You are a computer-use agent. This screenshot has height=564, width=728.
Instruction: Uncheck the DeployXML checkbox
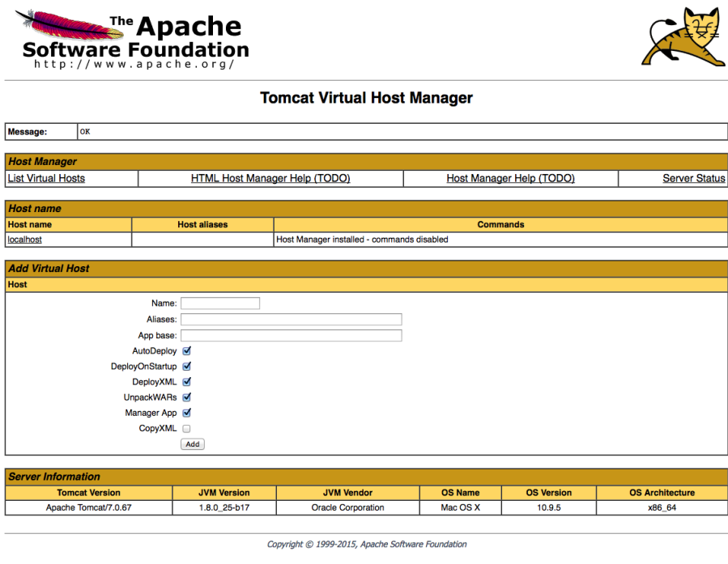[x=186, y=382]
